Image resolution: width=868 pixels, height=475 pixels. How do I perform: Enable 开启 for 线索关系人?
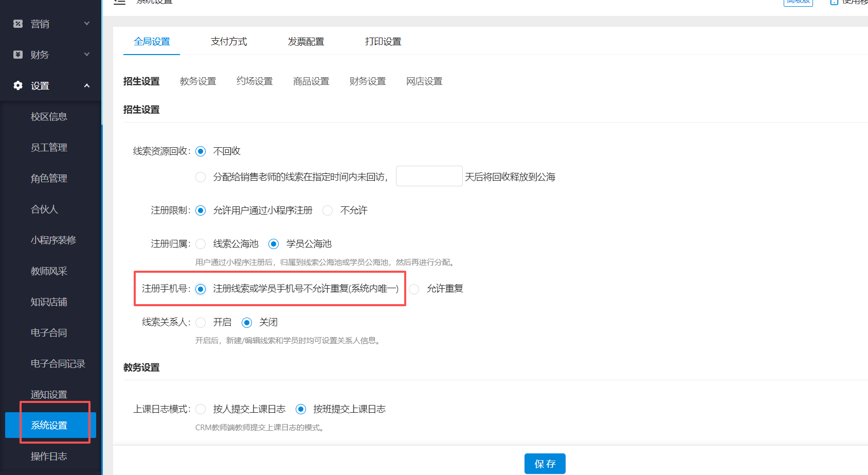pos(201,322)
